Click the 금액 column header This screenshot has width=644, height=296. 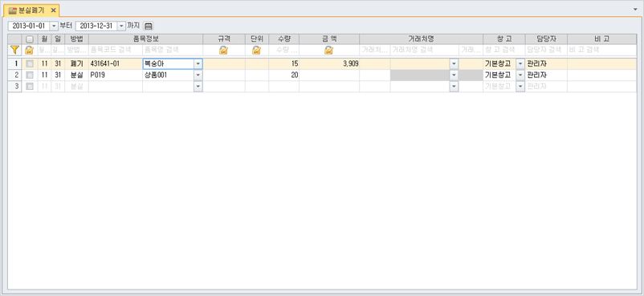[329, 39]
